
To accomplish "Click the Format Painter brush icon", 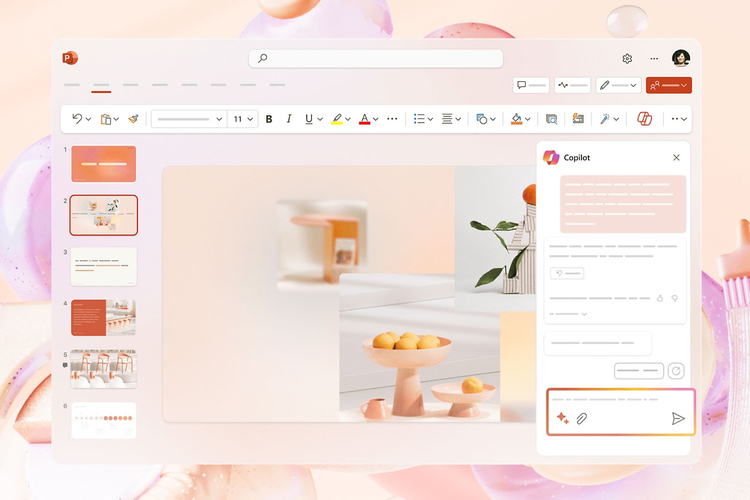I will (x=133, y=119).
